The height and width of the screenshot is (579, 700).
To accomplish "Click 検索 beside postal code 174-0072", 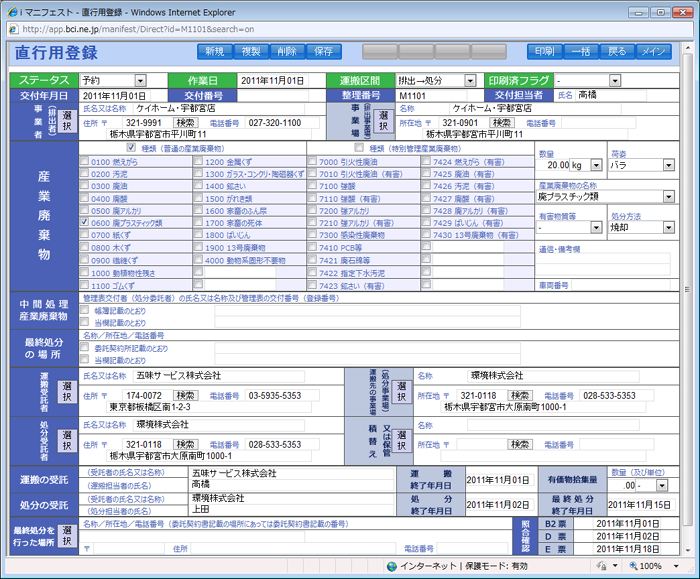I will [x=187, y=395].
